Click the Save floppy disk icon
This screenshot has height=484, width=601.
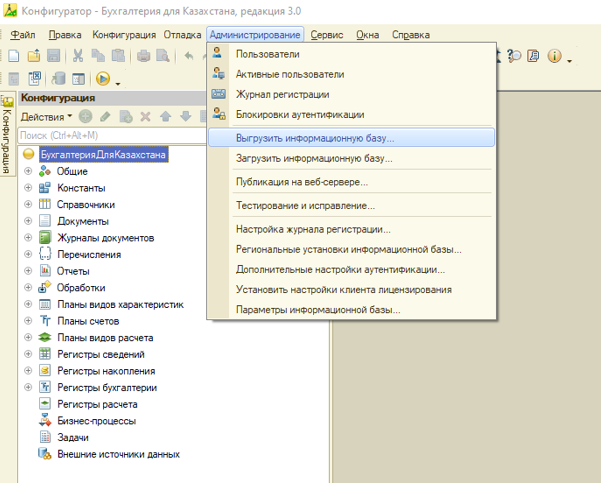[x=53, y=56]
